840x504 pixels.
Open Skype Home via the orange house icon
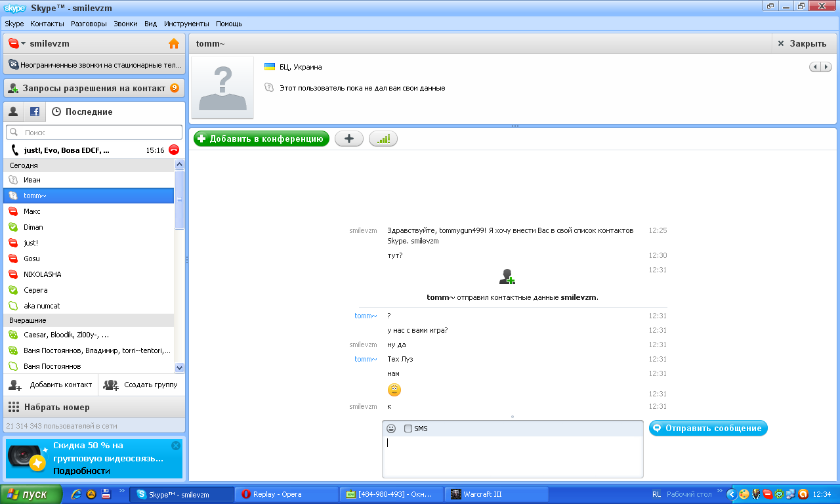click(174, 43)
